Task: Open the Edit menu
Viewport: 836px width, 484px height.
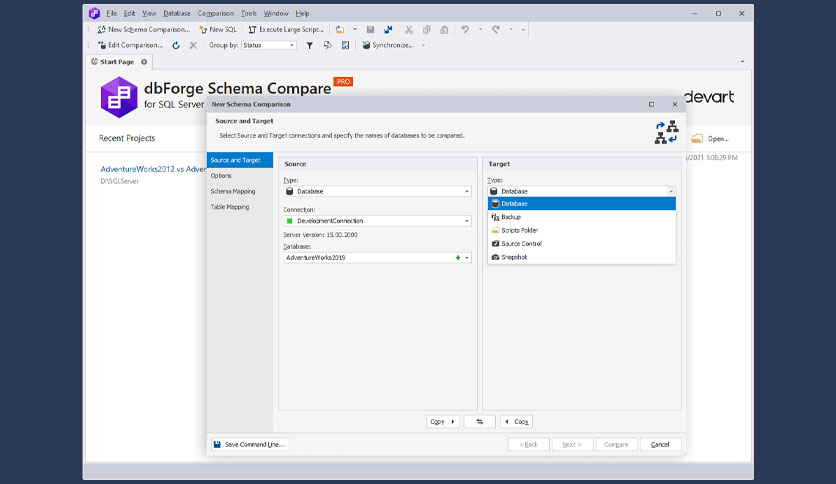Action: pyautogui.click(x=129, y=13)
